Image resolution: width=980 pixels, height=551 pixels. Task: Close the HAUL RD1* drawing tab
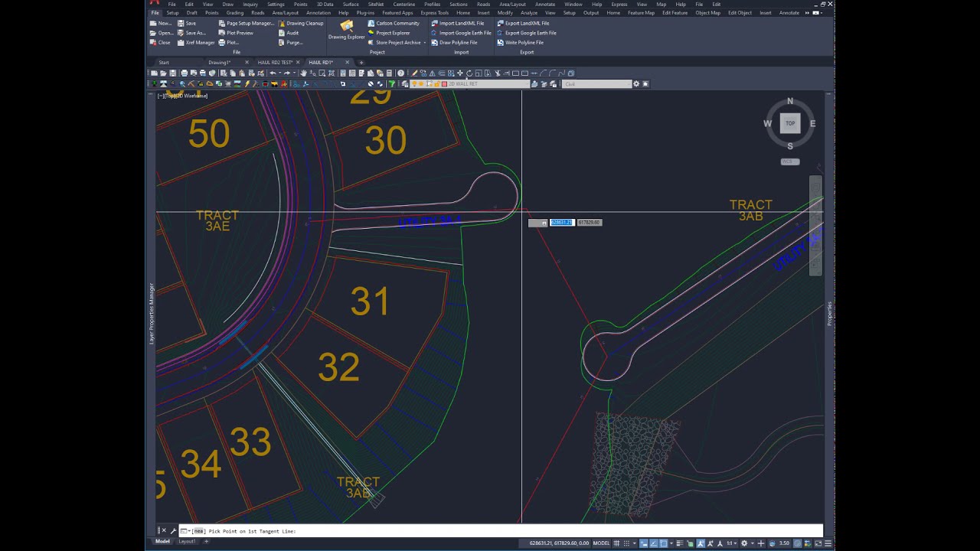click(347, 62)
